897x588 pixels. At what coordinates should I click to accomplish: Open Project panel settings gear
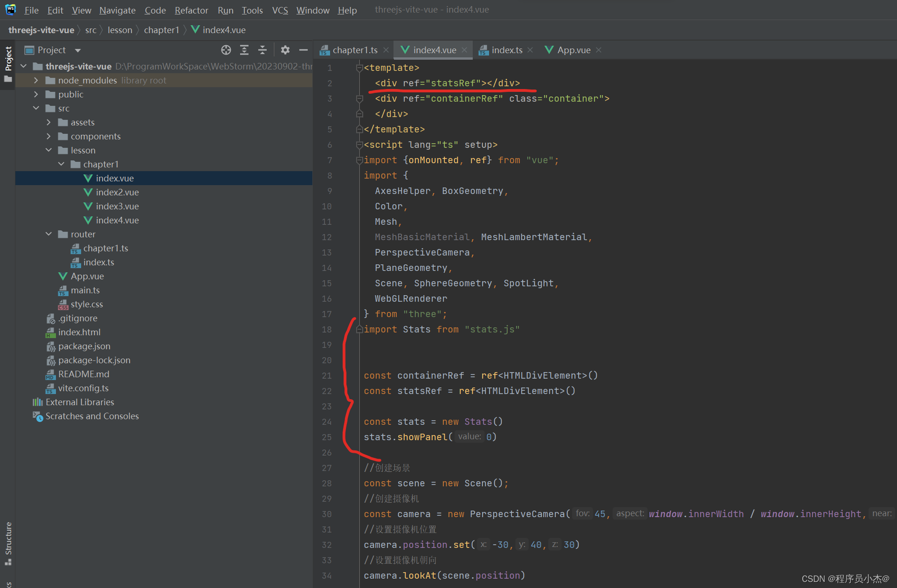[x=285, y=50]
